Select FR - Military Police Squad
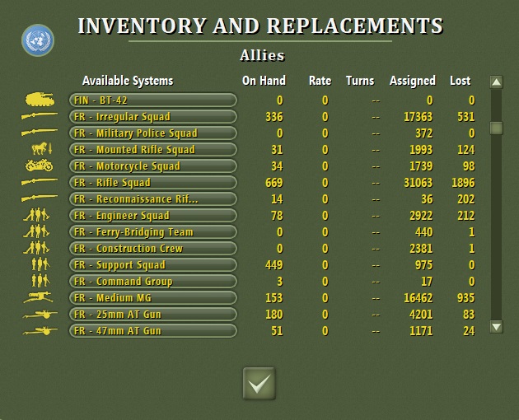 point(153,133)
